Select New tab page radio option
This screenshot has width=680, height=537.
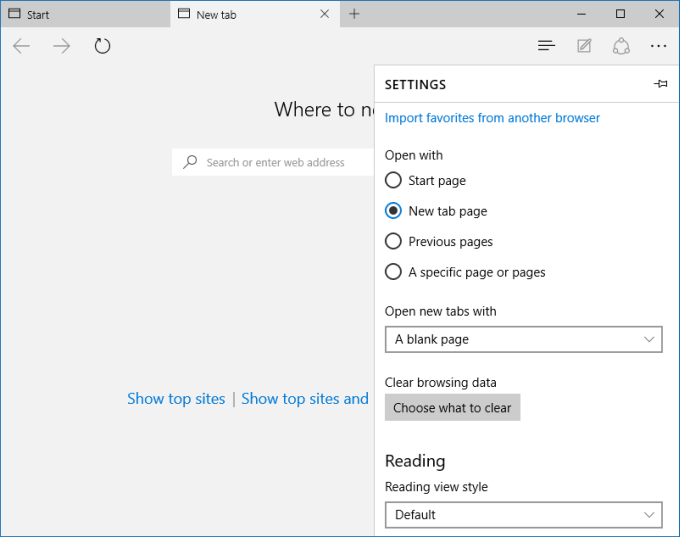[436, 211]
